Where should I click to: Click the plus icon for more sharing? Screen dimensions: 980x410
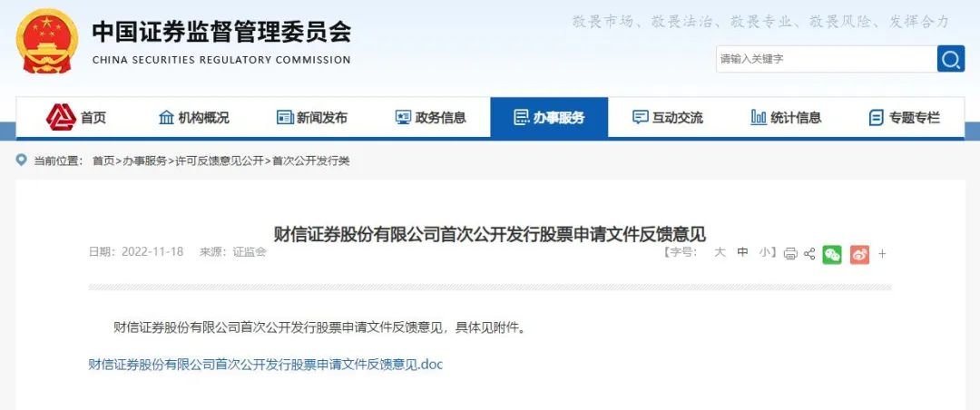(x=883, y=254)
